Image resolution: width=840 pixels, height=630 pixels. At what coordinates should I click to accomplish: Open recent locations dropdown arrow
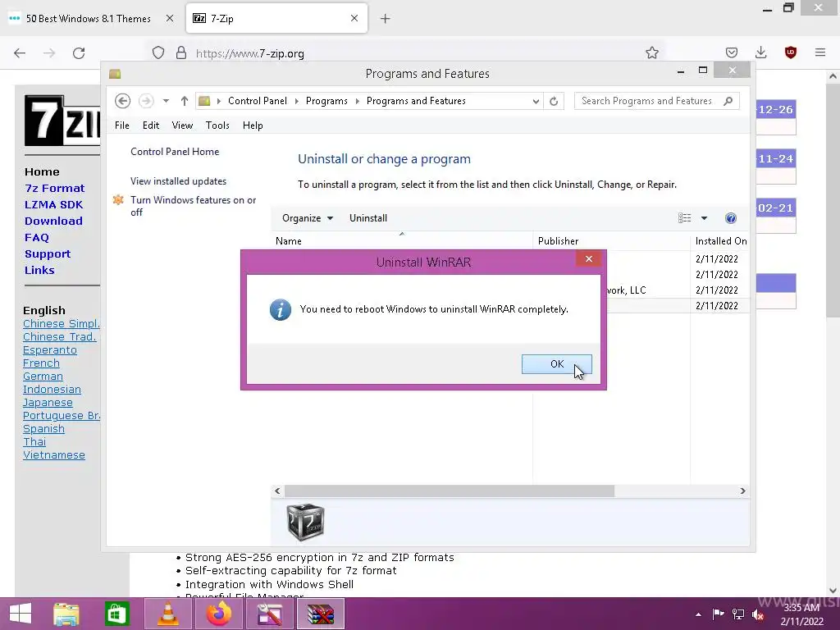pyautogui.click(x=166, y=101)
